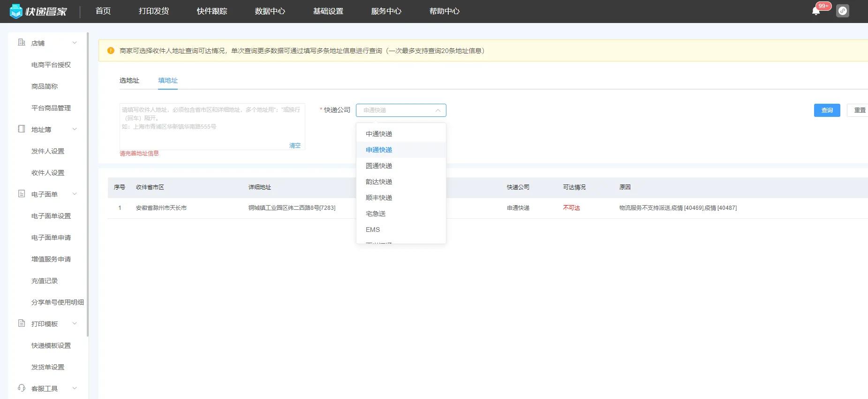This screenshot has height=399, width=868.
Task: Open 服务中心 in top navigation
Action: coord(386,11)
